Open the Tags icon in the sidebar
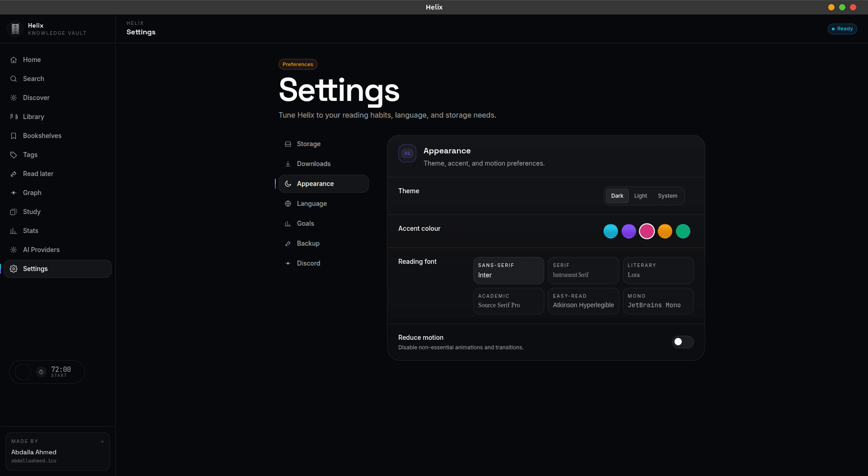 [14, 155]
